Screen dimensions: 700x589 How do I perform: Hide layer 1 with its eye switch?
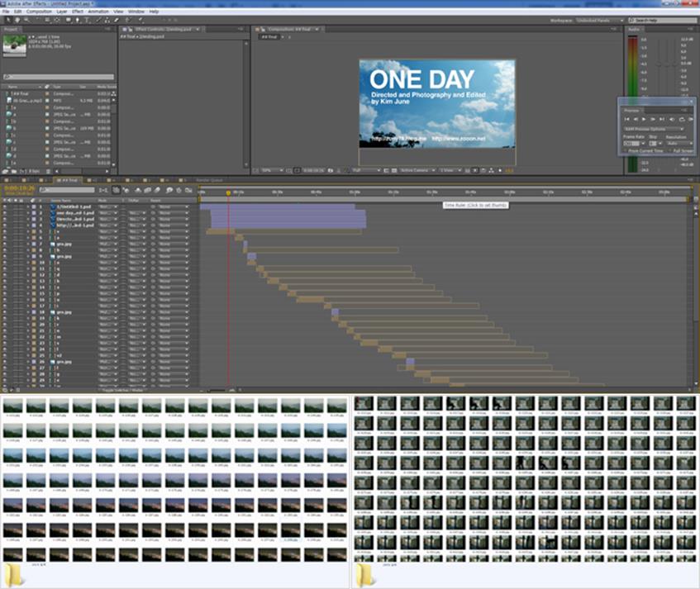pyautogui.click(x=5, y=207)
